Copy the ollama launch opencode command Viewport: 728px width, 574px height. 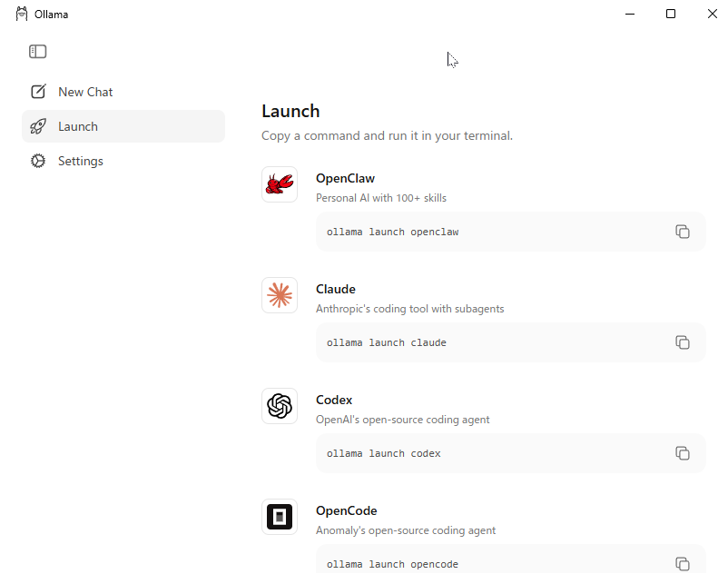click(x=683, y=563)
